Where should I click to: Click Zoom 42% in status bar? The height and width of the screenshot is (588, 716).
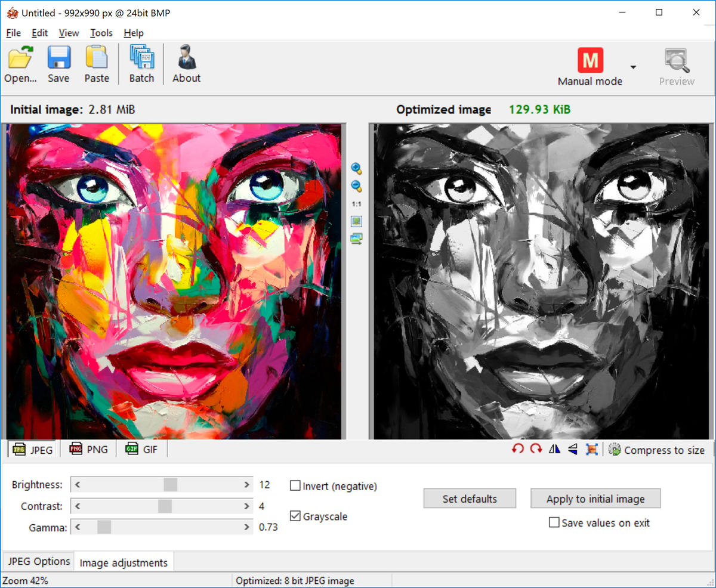26,580
